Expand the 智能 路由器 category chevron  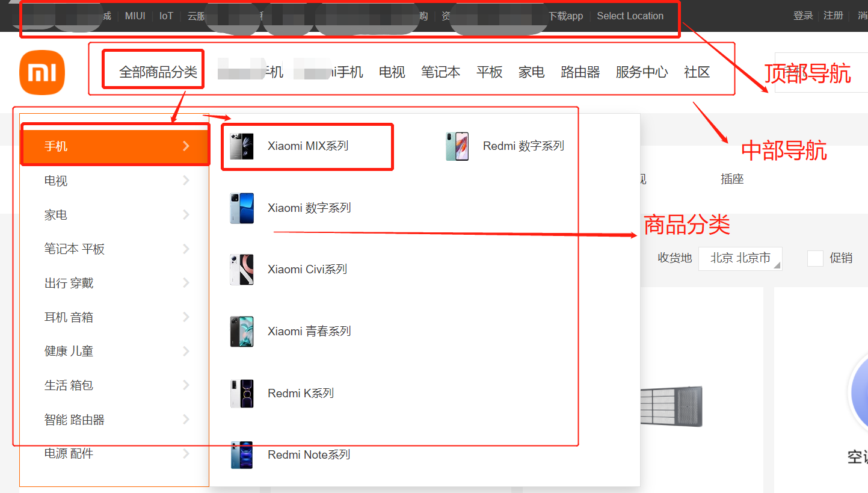[x=186, y=420]
